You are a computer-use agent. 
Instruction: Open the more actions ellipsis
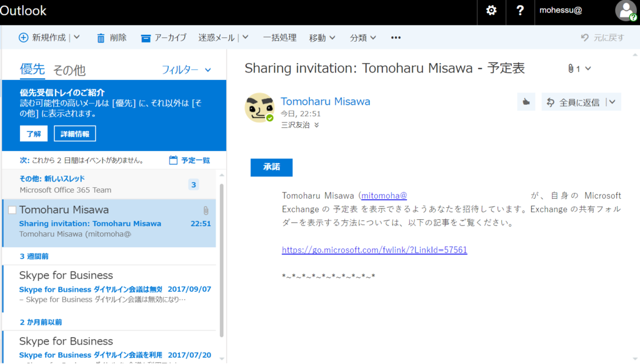(396, 38)
